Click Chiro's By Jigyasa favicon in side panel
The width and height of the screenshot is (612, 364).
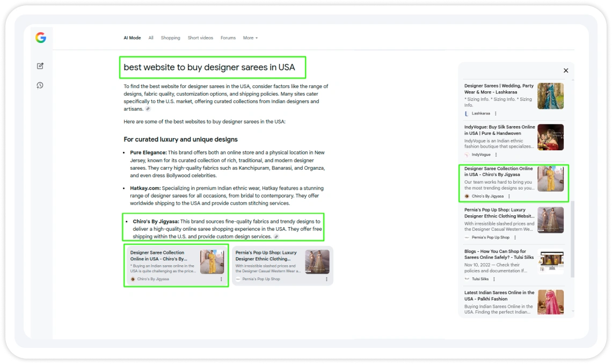pos(467,196)
